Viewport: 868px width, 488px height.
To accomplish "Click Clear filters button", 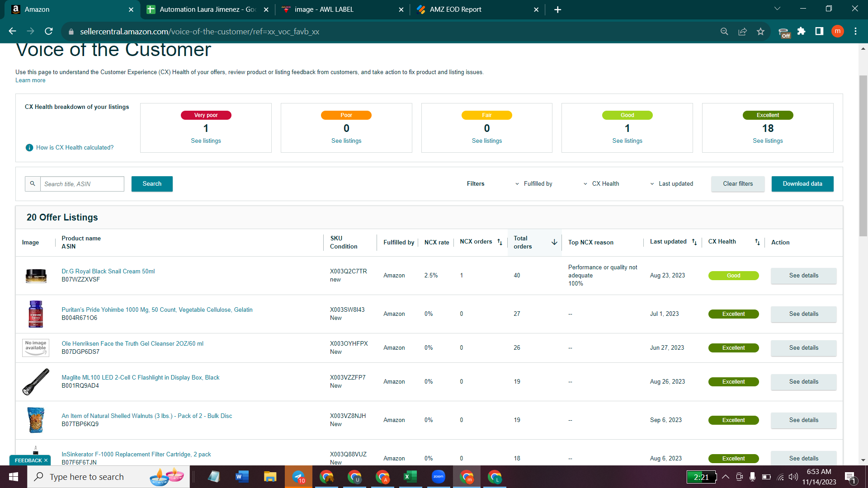I will (738, 184).
